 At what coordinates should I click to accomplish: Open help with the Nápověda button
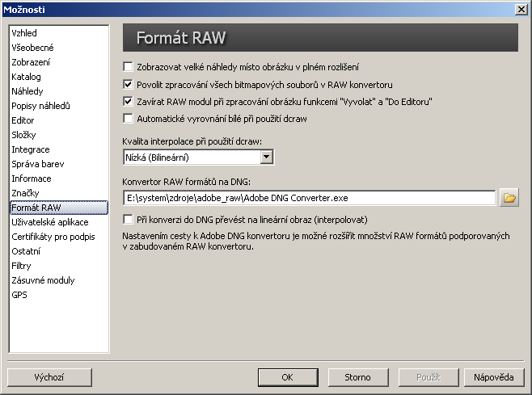pos(493,377)
